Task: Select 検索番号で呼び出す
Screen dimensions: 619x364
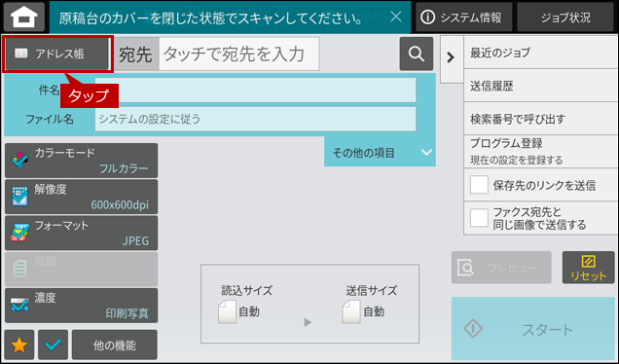Action: click(540, 119)
